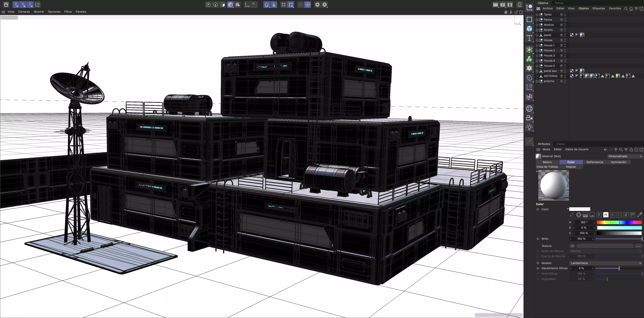Image resolution: width=644 pixels, height=318 pixels.
Task: Open the globe environment icon
Action: [529, 109]
